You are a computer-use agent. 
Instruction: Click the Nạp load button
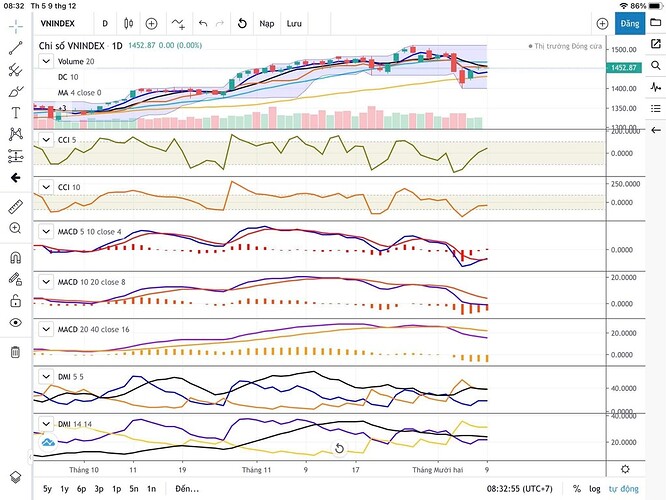[x=267, y=23]
